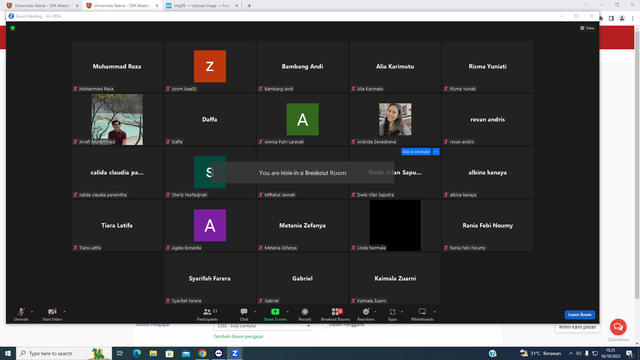Select Annisa Putri Larasati's green A avatar

point(302,119)
